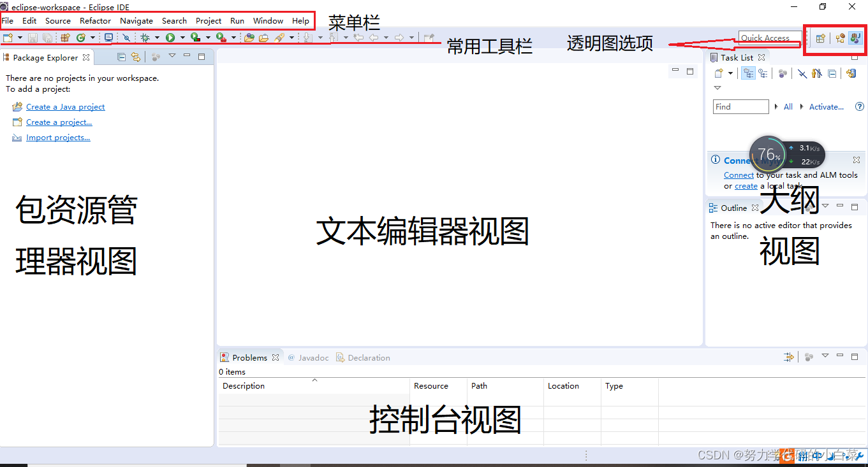
Task: Click the Run toolbar icon
Action: (x=170, y=37)
